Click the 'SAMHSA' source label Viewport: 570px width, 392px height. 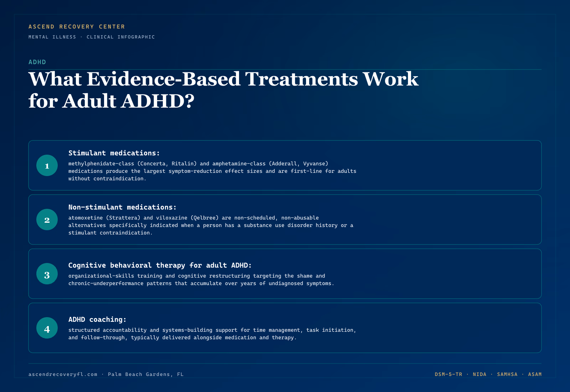(507, 374)
